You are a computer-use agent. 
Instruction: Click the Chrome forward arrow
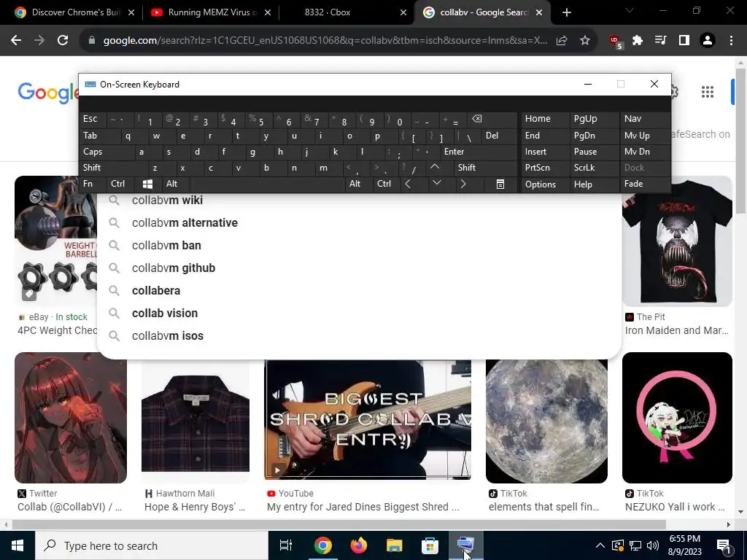pos(39,41)
